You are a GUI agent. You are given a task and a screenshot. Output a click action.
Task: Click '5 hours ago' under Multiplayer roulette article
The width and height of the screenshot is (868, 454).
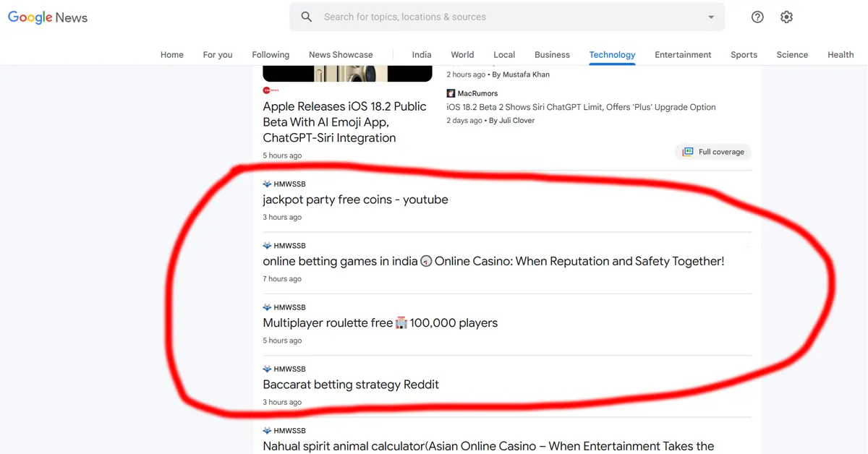point(282,340)
